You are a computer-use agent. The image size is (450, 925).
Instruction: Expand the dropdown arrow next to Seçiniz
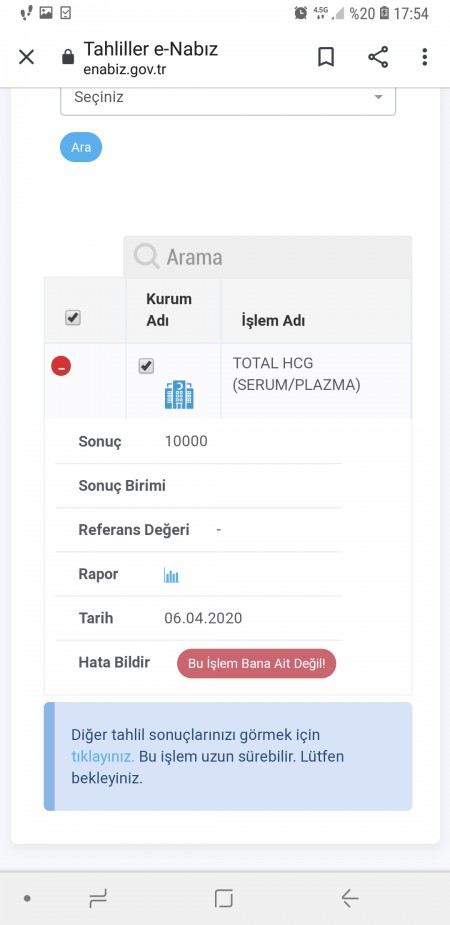point(379,97)
